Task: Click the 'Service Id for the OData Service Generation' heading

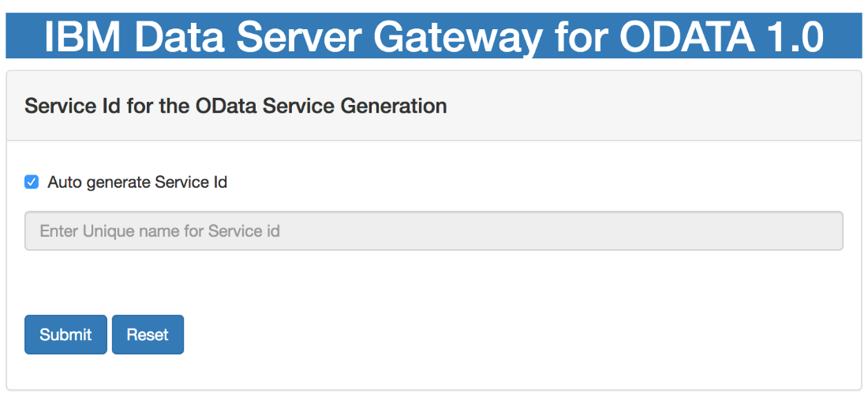Action: 236,105
